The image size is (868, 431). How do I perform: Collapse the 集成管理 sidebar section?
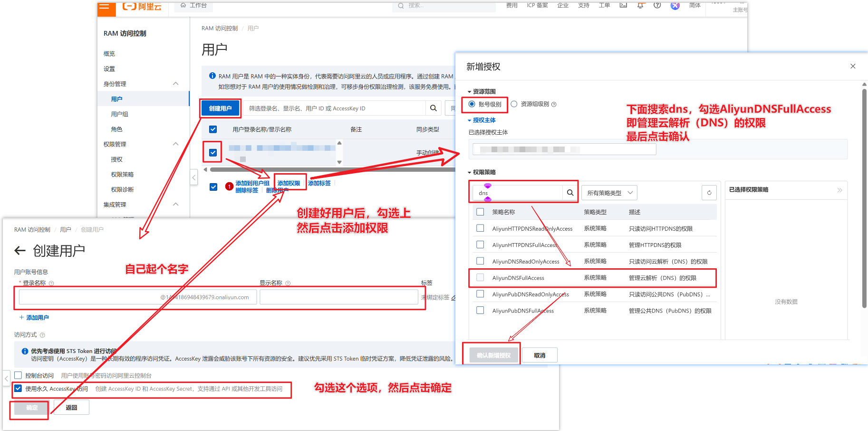(x=176, y=205)
